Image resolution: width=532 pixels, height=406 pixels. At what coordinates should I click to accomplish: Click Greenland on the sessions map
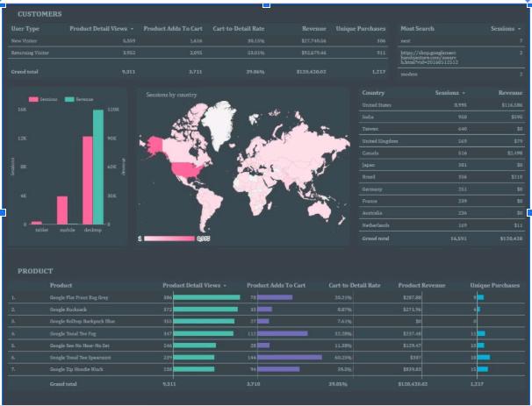[219, 124]
